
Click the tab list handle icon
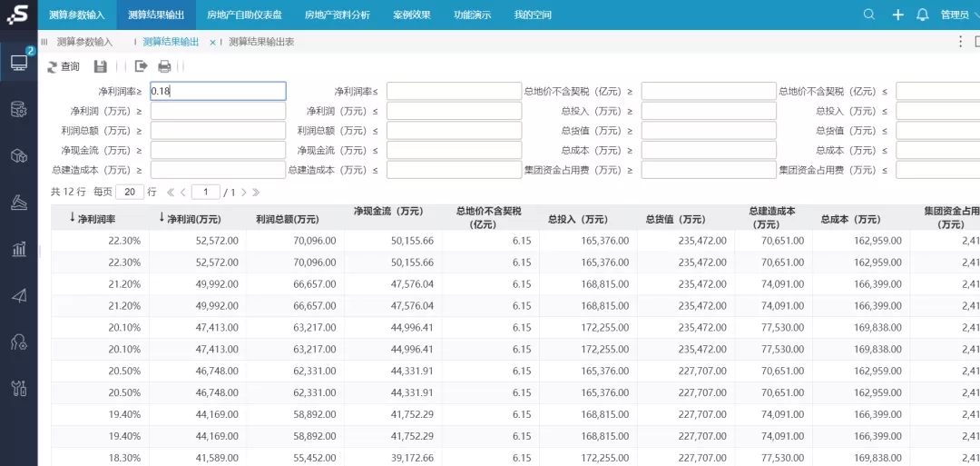coord(44,42)
